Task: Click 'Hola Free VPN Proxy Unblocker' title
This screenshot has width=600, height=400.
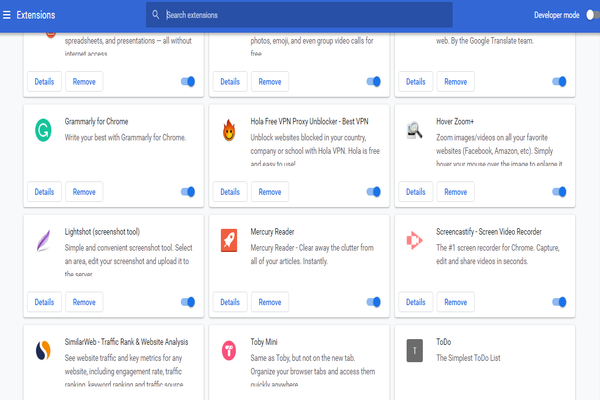Action: click(309, 121)
